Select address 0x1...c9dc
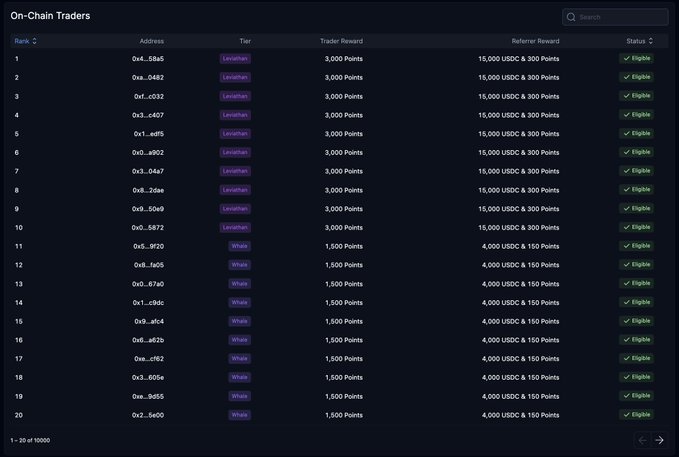Image resolution: width=679 pixels, height=457 pixels. (148, 303)
